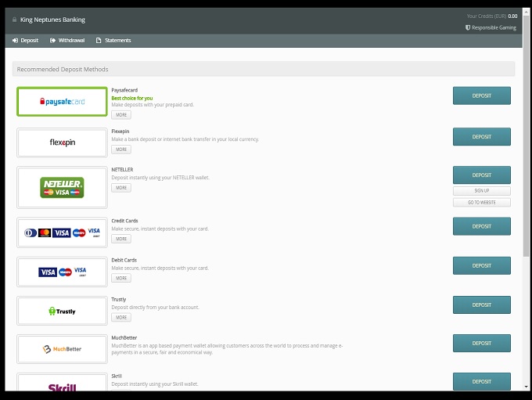Open the Responsible Gaming link
The width and height of the screenshot is (532, 400).
[x=491, y=27]
